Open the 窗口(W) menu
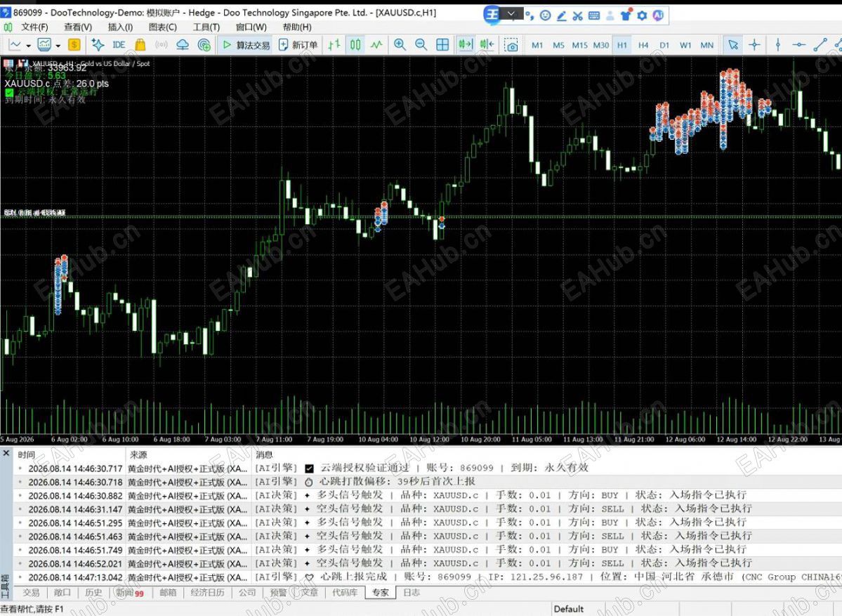 251,27
